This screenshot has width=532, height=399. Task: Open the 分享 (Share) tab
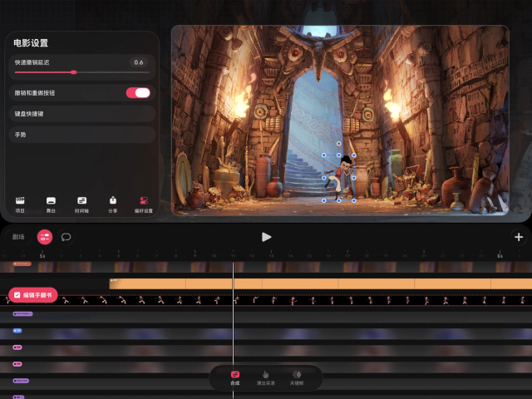pos(113,204)
